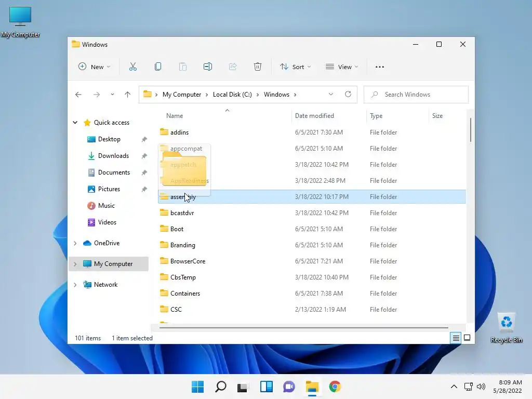Expand the Network tree node
This screenshot has height=399, width=532.
75,285
